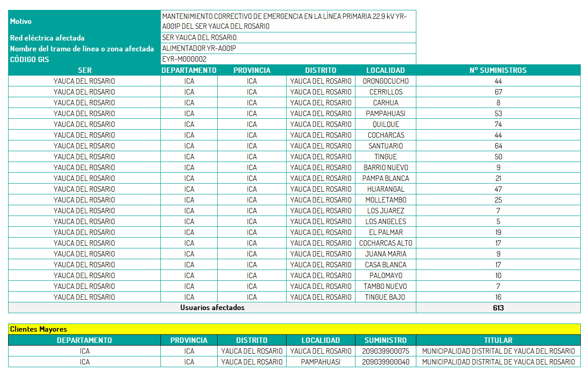The width and height of the screenshot is (588, 378).
Task: Click the 'N° SUMINISTROS' column header
Action: click(x=498, y=70)
